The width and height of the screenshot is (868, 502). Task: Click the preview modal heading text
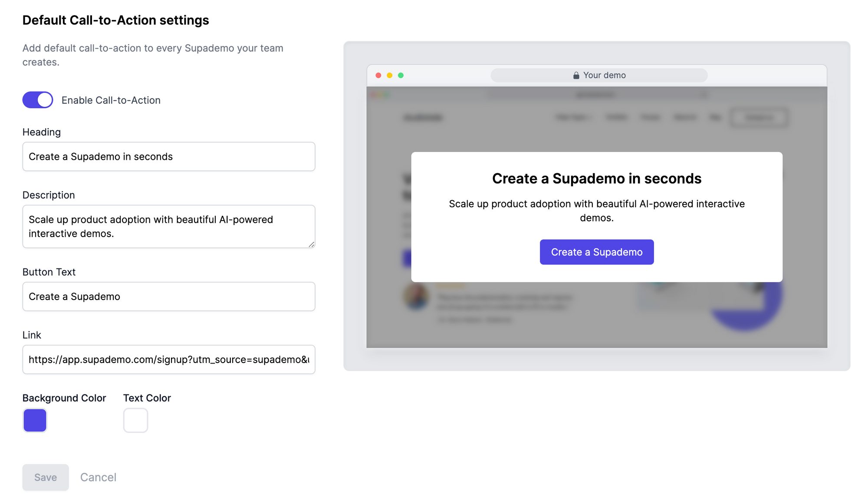[597, 178]
